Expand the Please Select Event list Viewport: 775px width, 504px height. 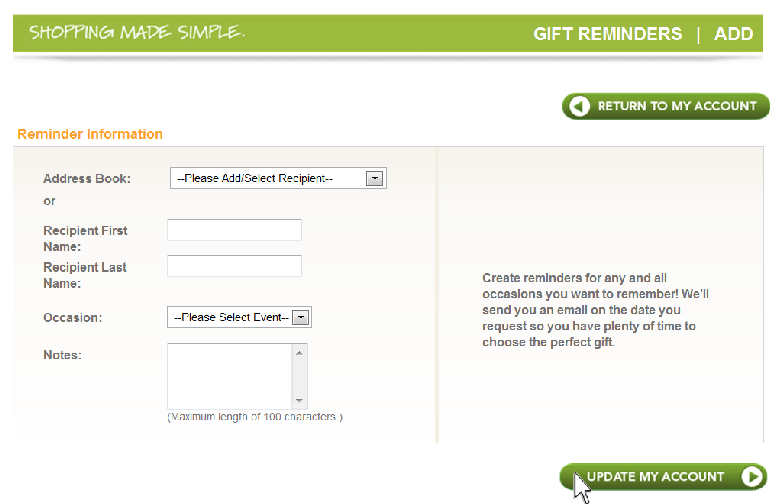click(x=239, y=317)
